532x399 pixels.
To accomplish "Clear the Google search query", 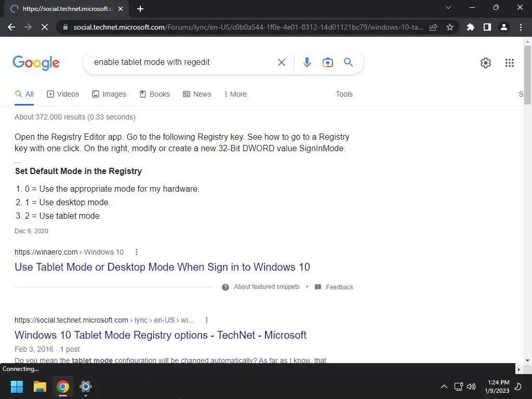I will coord(281,62).
